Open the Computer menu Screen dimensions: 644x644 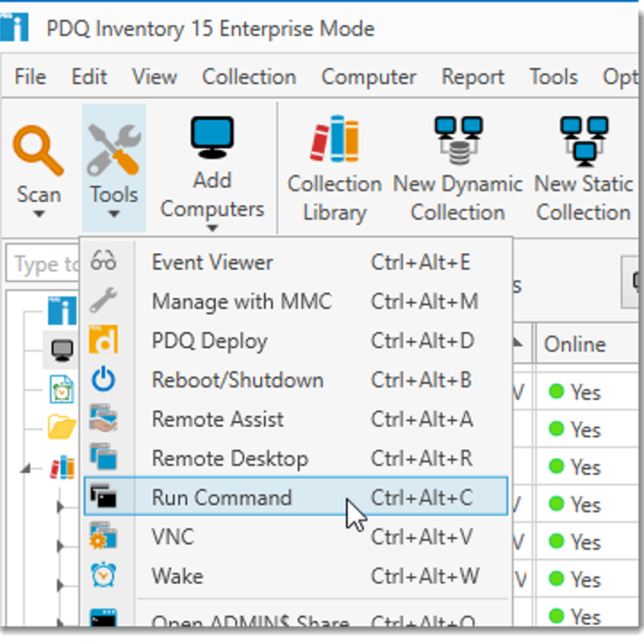coord(369,77)
